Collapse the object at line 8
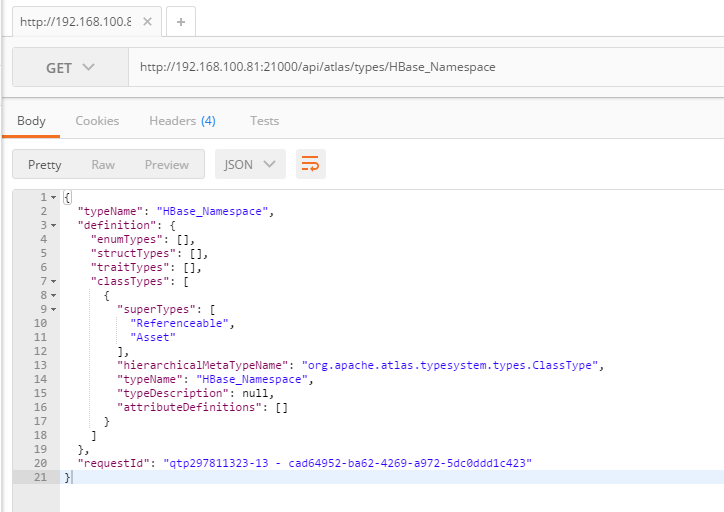 (54, 295)
